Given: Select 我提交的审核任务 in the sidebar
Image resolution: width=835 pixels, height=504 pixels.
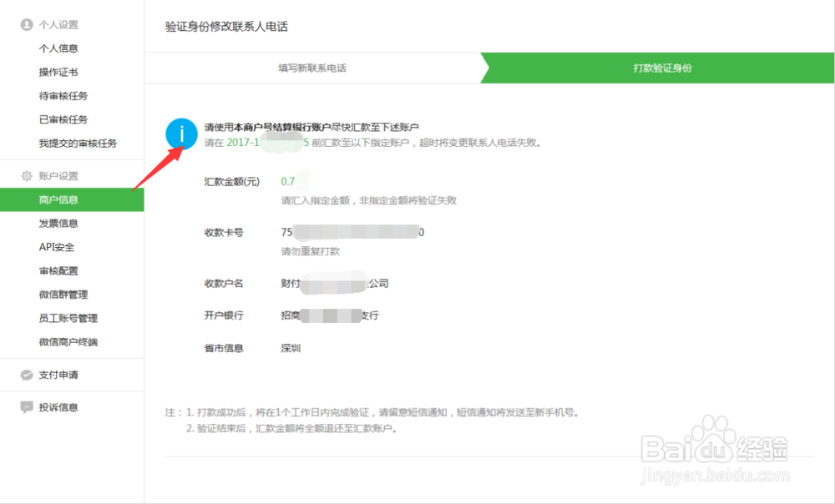Looking at the screenshot, I should (x=74, y=143).
